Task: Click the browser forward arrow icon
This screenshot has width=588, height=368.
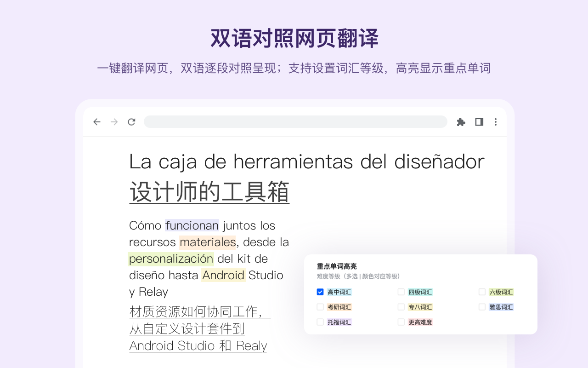Action: pos(113,121)
